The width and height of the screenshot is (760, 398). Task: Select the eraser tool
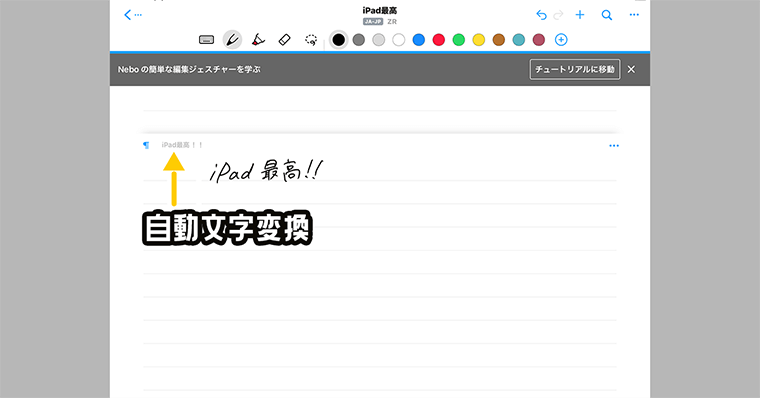click(285, 40)
